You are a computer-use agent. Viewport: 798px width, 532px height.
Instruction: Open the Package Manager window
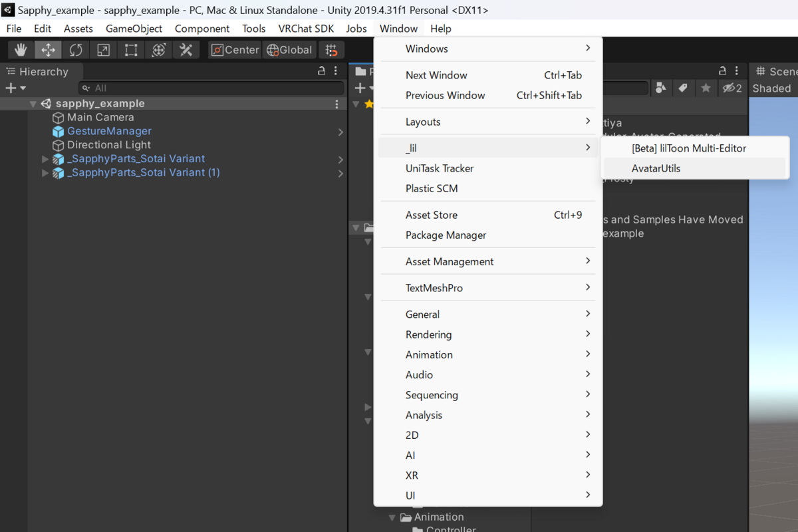click(489, 235)
